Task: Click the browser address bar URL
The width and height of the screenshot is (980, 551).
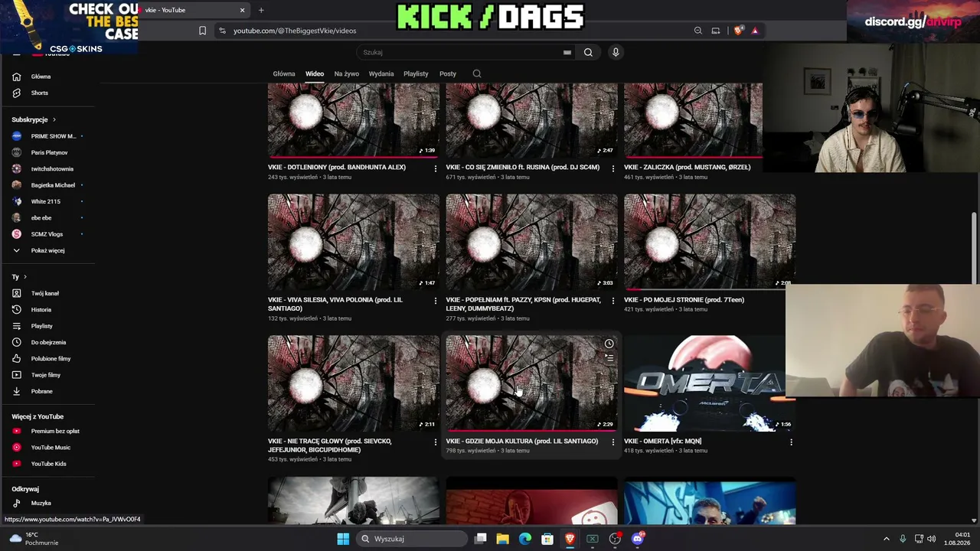Action: (x=295, y=31)
